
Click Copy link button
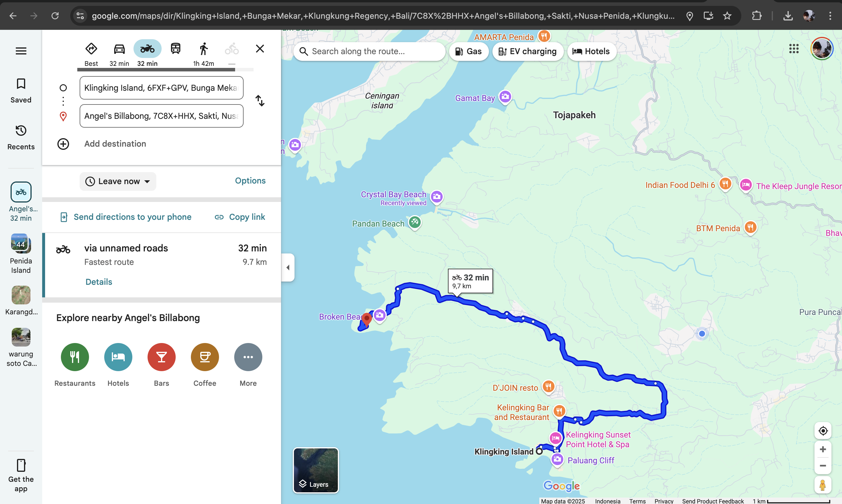[x=240, y=217]
